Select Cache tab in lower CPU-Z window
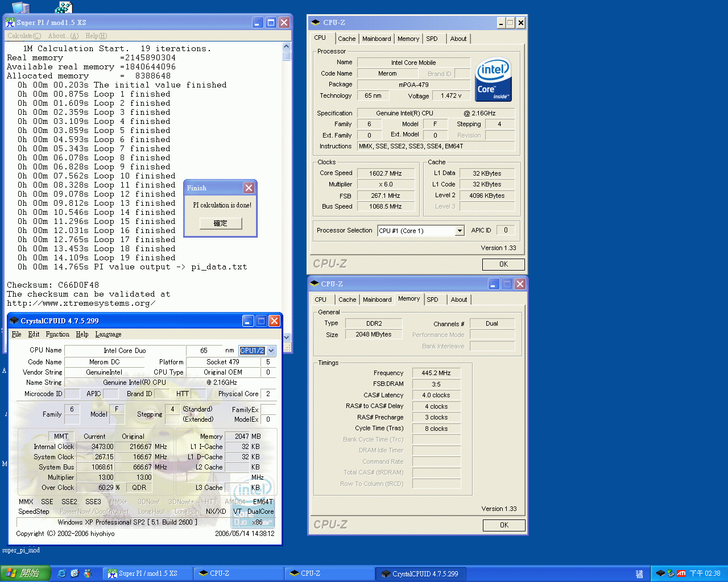Viewport: 728px width, 582px height. (x=347, y=300)
